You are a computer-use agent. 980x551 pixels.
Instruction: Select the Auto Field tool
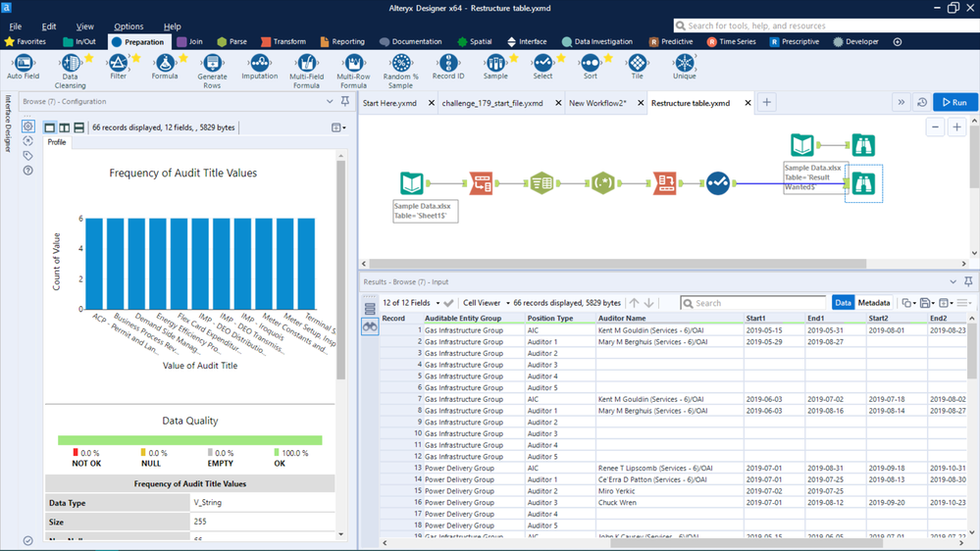[x=24, y=67]
